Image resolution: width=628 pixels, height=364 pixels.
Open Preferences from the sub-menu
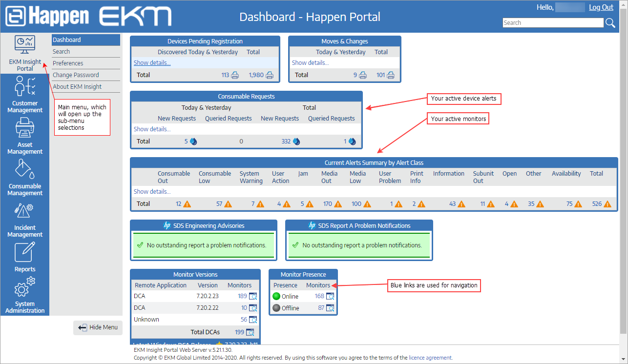pos(85,63)
